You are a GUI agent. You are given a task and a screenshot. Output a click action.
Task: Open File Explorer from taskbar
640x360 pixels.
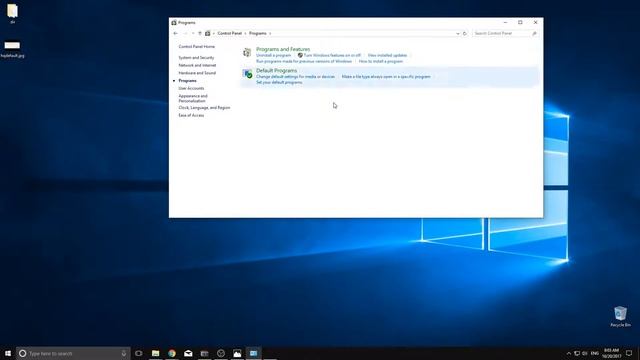[156, 353]
